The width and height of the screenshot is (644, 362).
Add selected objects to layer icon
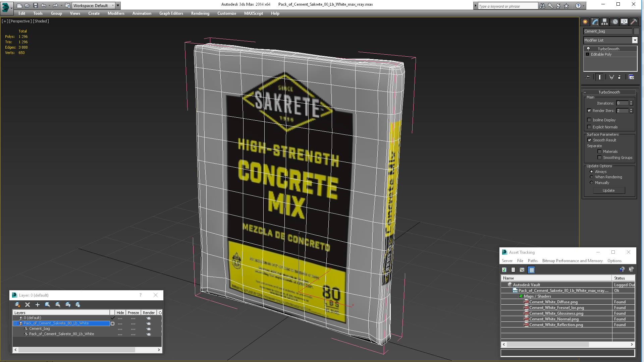coord(38,305)
